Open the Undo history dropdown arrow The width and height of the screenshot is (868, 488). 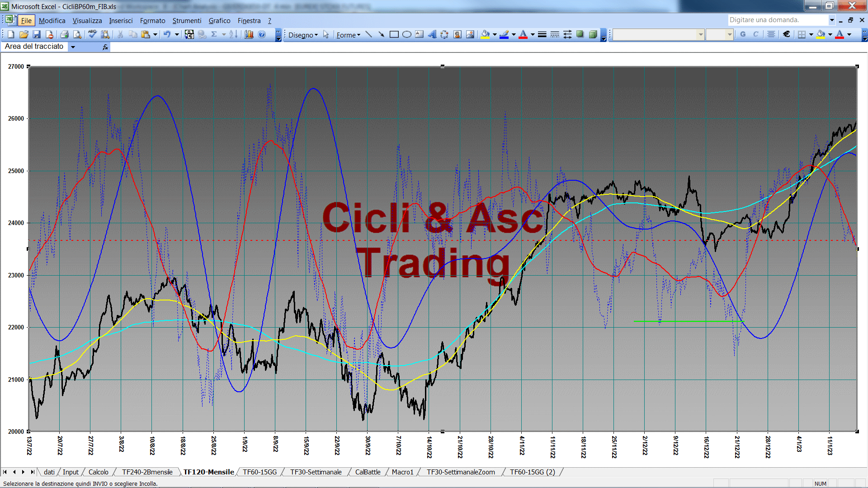coord(177,34)
